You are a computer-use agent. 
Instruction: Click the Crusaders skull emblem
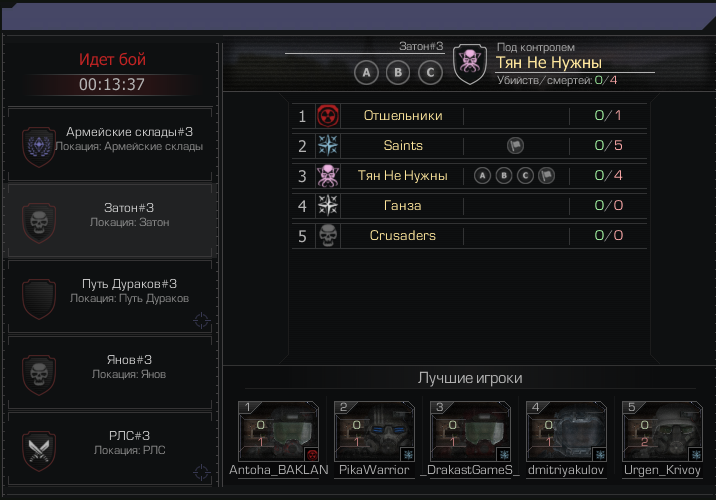click(x=328, y=236)
